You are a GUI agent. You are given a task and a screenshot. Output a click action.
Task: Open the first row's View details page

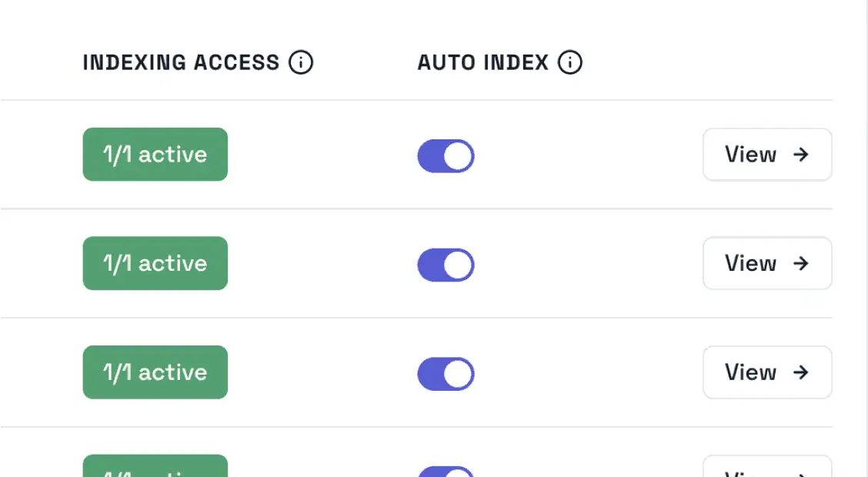coord(766,155)
